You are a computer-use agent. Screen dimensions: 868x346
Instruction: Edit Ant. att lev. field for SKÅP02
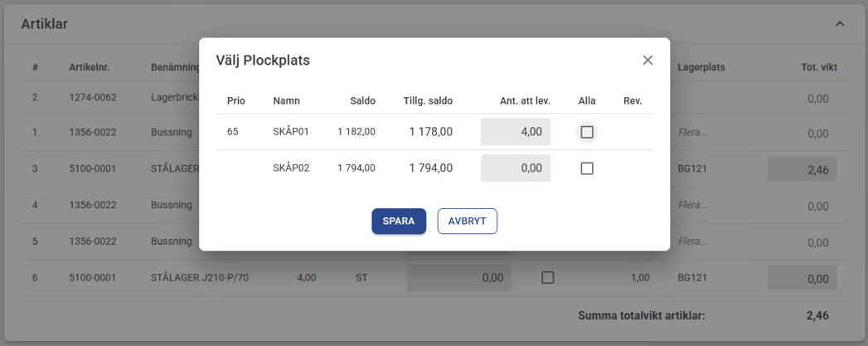(x=516, y=168)
